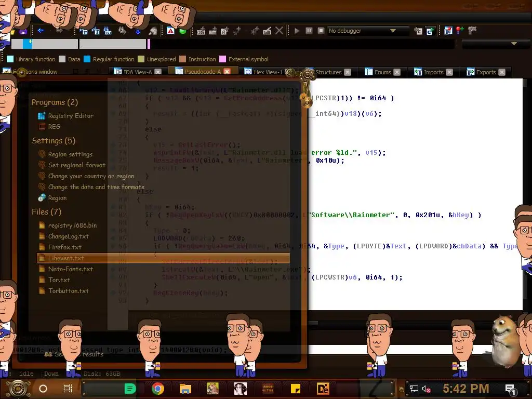Viewport: 532px width, 399px height.
Task: Click the blue Regular function swatch
Action: click(x=87, y=59)
